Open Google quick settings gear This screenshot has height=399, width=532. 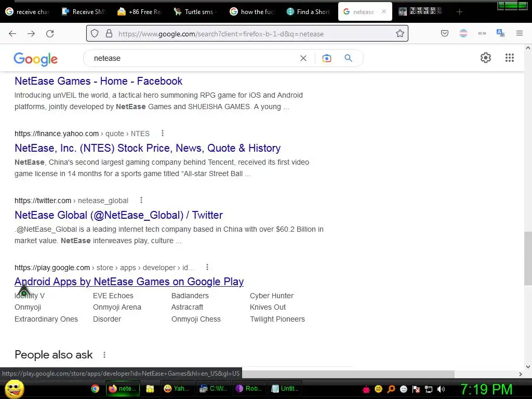point(486,58)
